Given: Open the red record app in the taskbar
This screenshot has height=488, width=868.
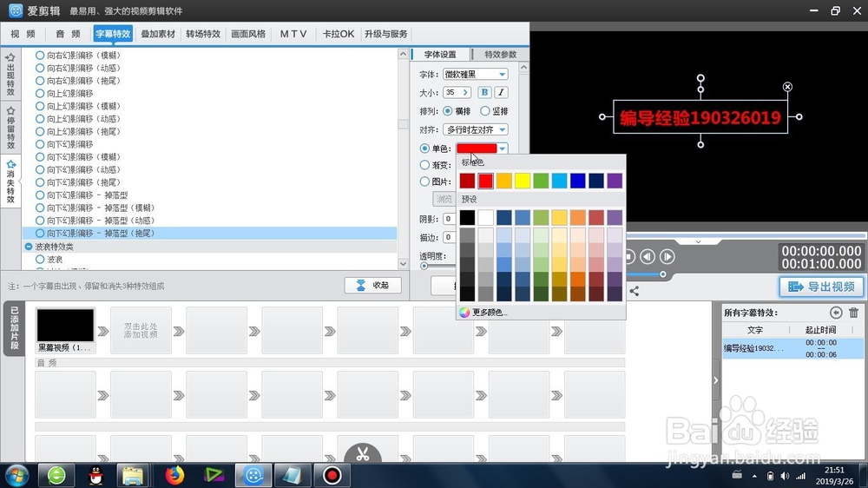Looking at the screenshot, I should (332, 475).
